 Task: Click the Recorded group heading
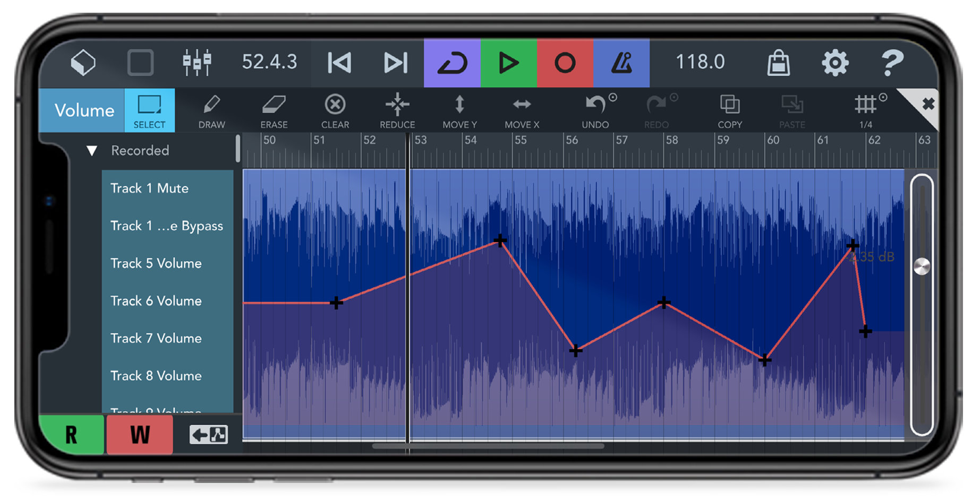tap(140, 151)
